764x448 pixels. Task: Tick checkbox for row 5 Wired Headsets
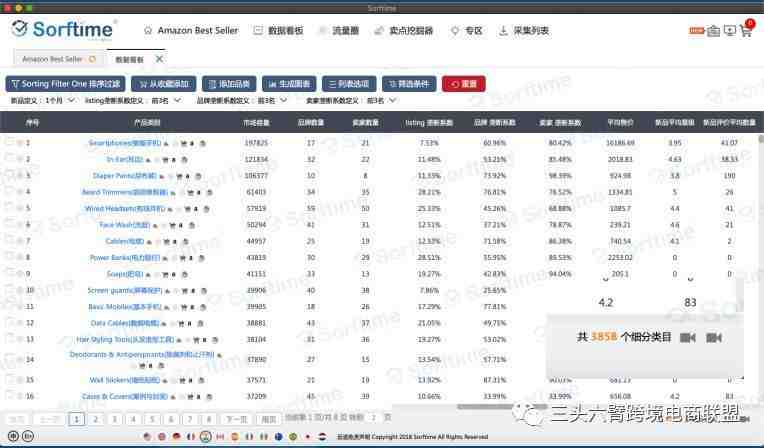point(8,208)
